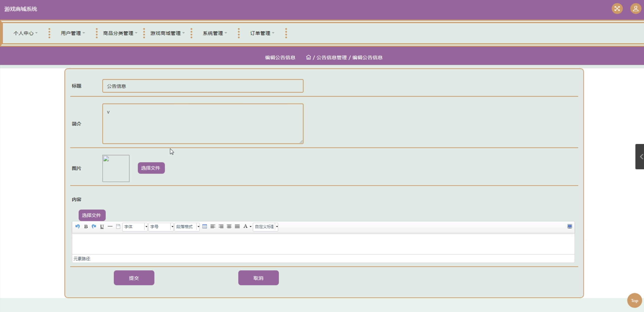Image resolution: width=644 pixels, height=312 pixels.
Task: Click the 标题 title input field
Action: point(203,86)
